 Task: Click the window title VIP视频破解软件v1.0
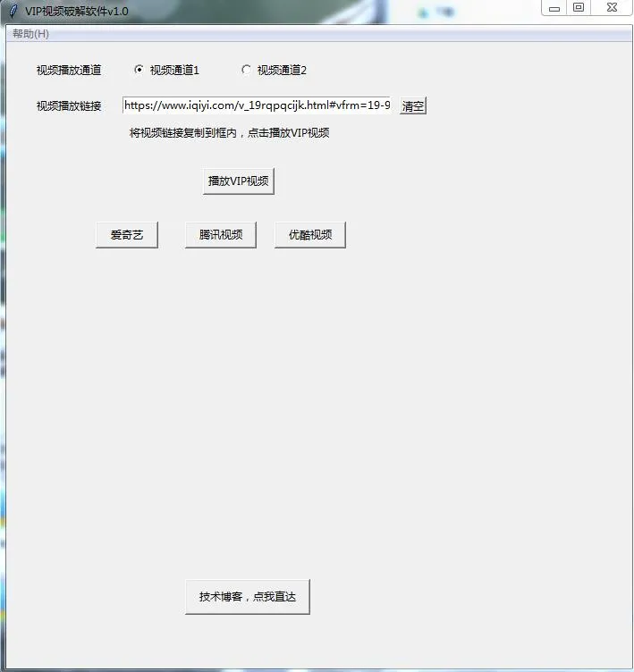[77, 11]
